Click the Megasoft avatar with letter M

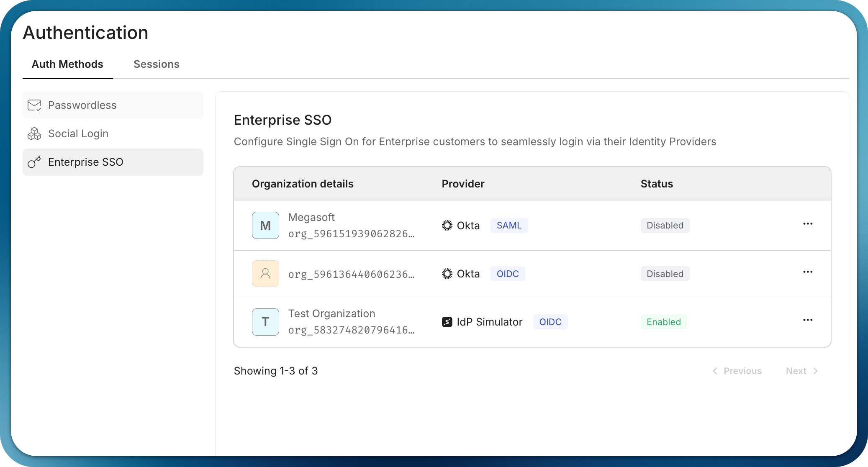click(x=265, y=225)
